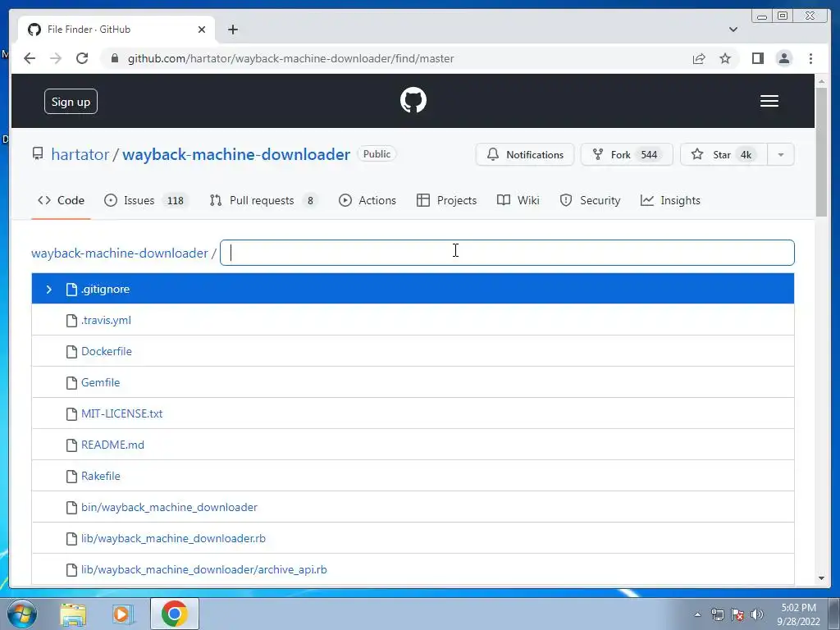The image size is (840, 630).
Task: Switch to the Projects tab
Action: tap(447, 200)
